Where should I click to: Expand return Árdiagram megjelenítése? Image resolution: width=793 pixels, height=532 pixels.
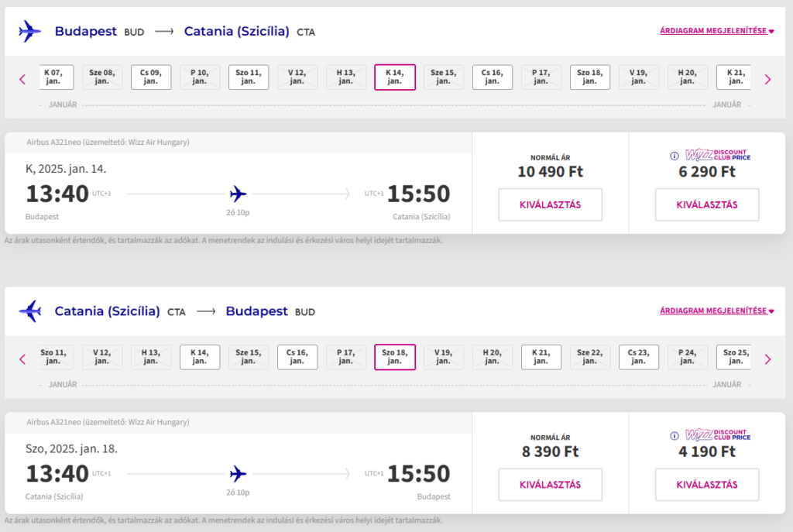click(716, 311)
